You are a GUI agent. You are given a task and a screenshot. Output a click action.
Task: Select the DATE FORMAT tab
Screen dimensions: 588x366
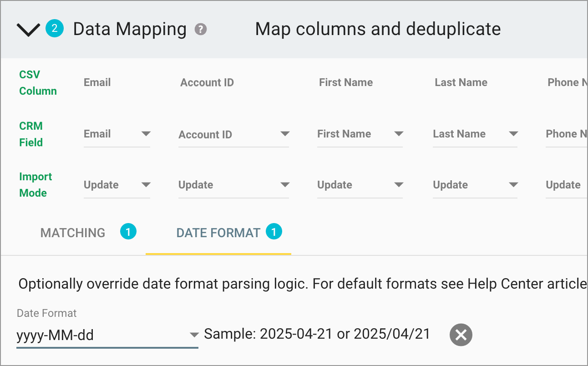(x=218, y=233)
